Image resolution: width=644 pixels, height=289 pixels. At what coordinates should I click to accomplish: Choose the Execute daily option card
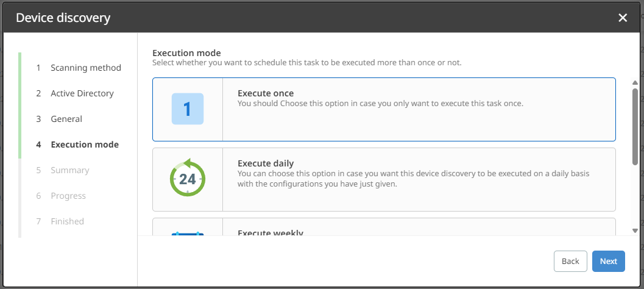coord(384,179)
